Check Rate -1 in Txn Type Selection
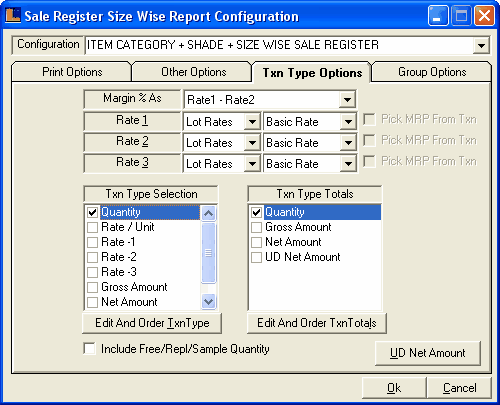 (92, 243)
